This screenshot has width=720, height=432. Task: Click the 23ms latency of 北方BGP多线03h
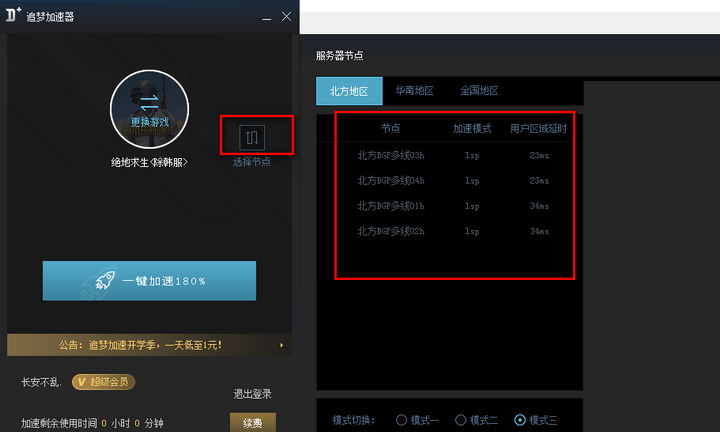[x=539, y=155]
